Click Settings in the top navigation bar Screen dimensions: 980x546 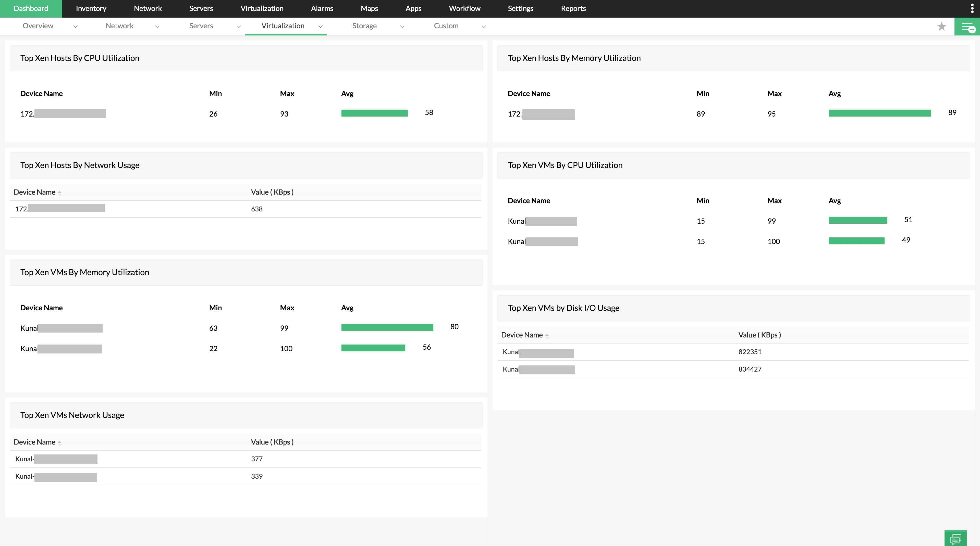[520, 8]
